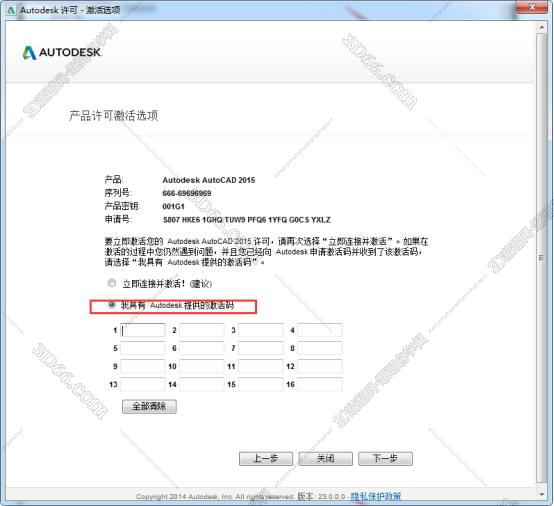Click the product name Autodesk AutoCAD 2015
The height and width of the screenshot is (506, 554).
pos(208,180)
